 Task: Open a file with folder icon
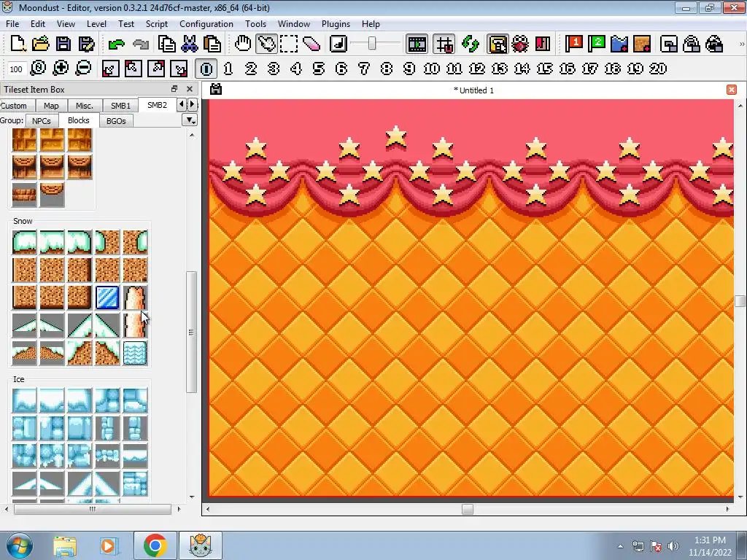[x=41, y=44]
